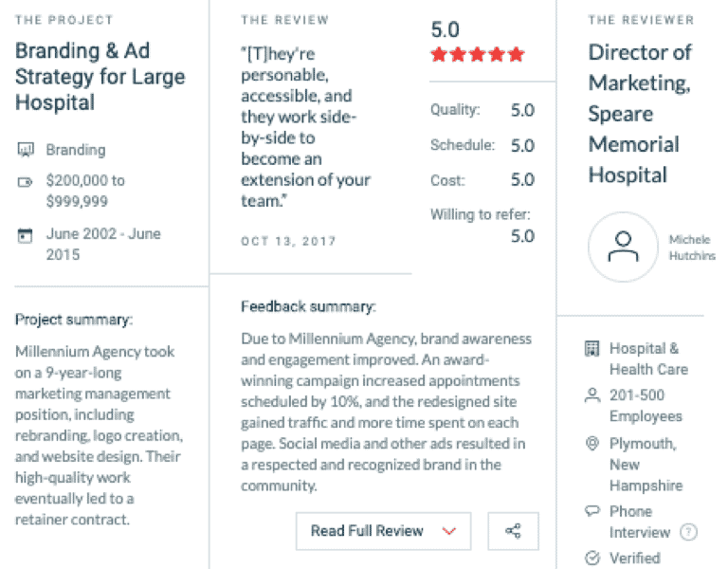Click the speech bubble icon beside Phone Interview

point(591,511)
